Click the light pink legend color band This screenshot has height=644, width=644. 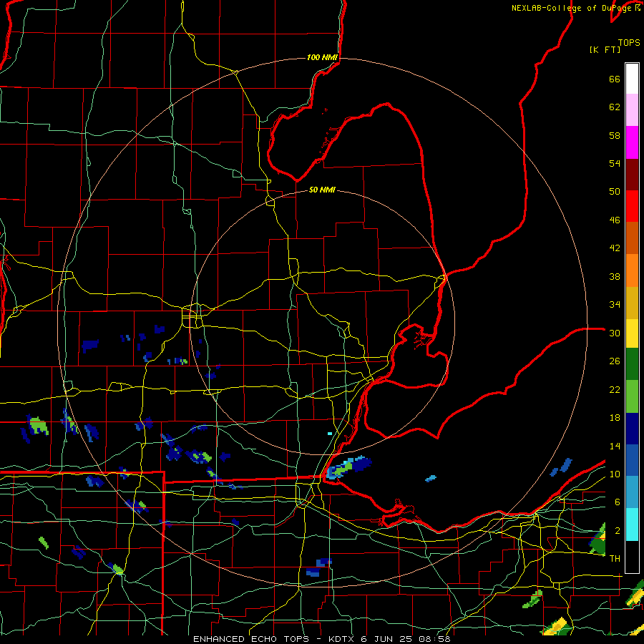(632, 109)
